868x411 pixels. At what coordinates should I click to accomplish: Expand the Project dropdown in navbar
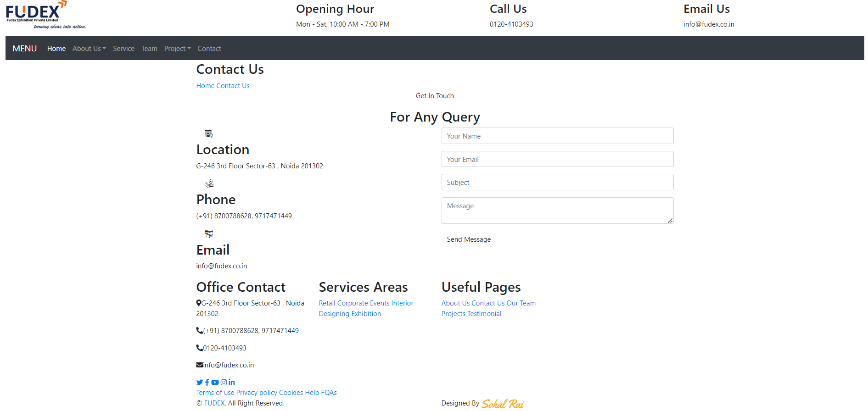[x=177, y=49]
